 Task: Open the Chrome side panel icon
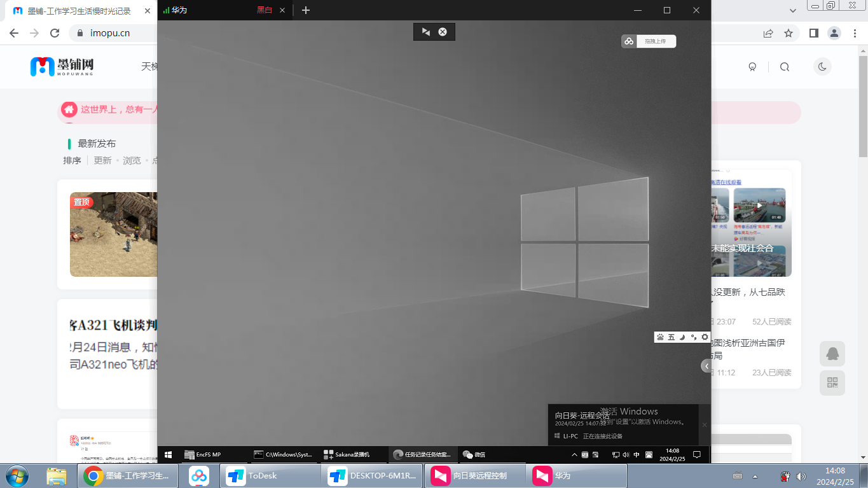pyautogui.click(x=814, y=33)
